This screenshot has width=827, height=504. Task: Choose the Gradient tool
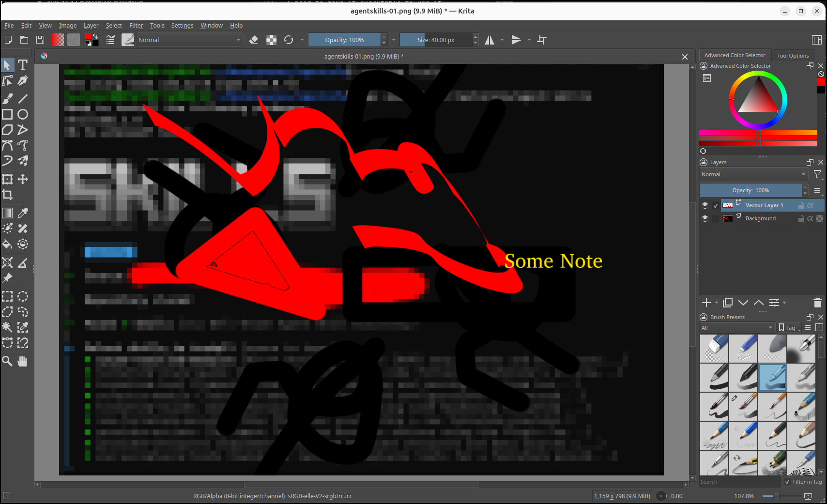click(7, 213)
